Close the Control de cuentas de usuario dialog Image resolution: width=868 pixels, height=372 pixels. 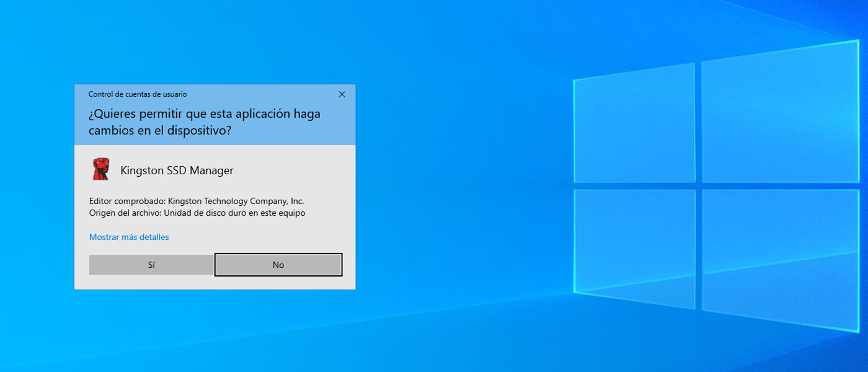tap(342, 94)
